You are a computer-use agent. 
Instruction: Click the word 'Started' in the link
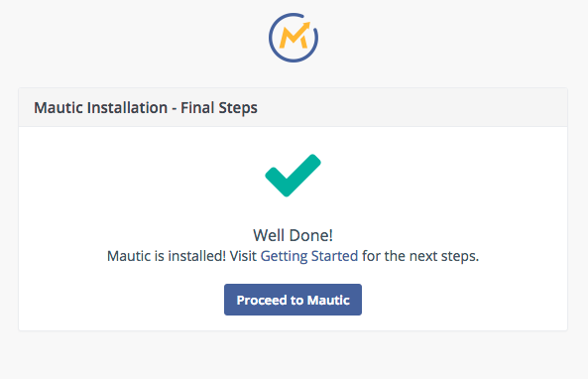coord(334,256)
